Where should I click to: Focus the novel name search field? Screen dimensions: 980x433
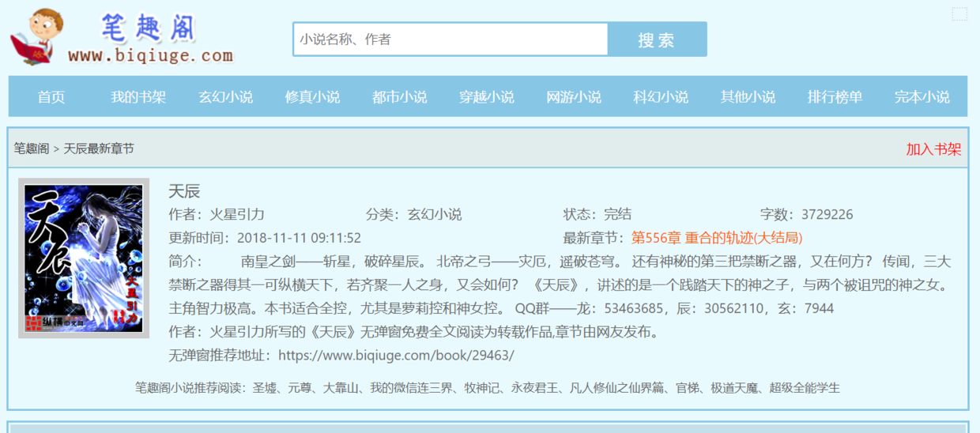coord(450,40)
